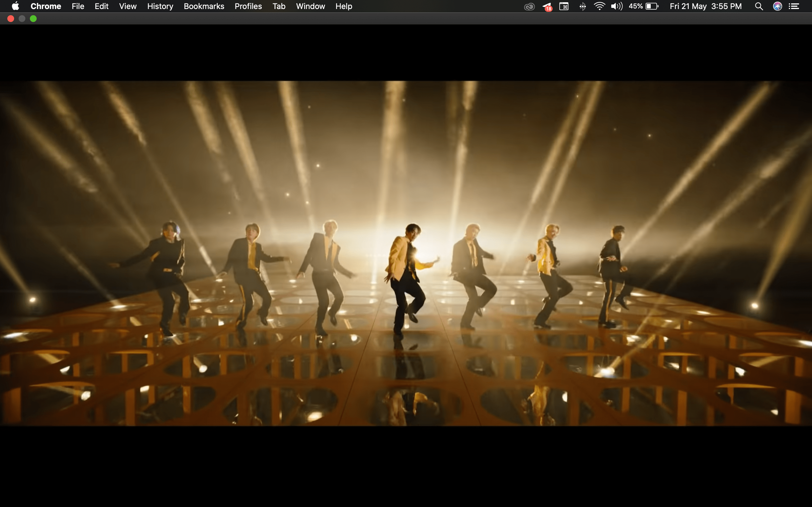This screenshot has width=812, height=507.
Task: Open the Apple menu
Action: pos(16,6)
